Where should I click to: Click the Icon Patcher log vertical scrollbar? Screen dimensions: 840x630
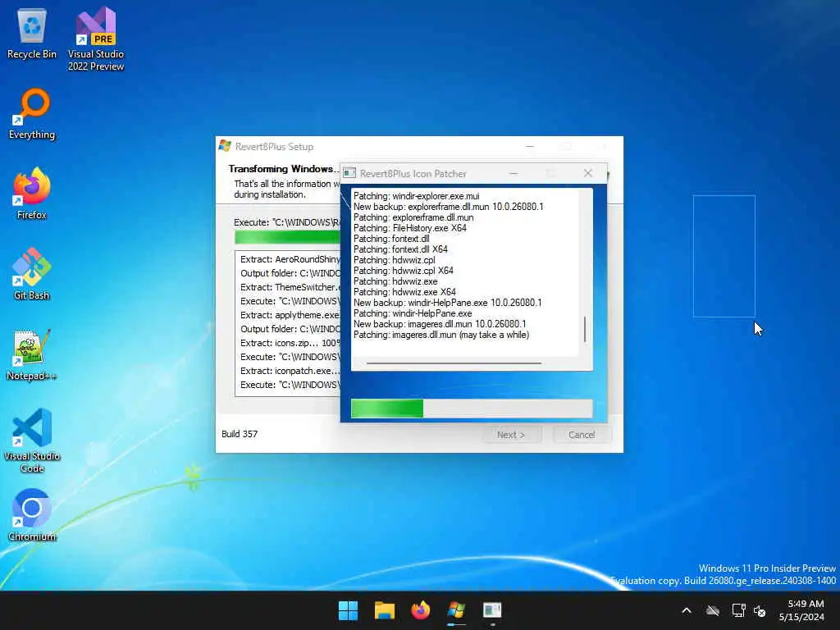coord(585,329)
